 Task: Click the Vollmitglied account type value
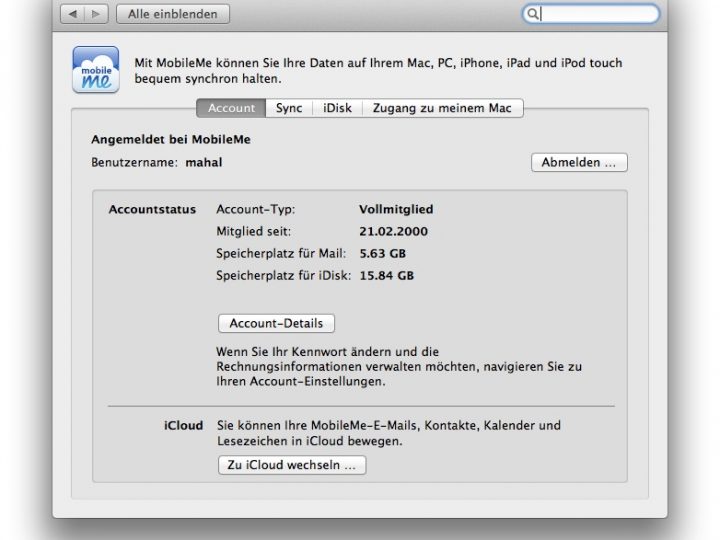pos(396,209)
